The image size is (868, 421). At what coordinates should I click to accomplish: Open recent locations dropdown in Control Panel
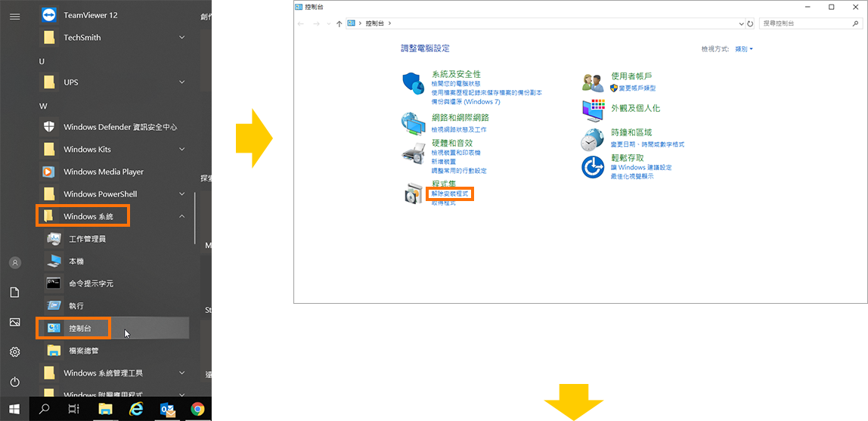click(329, 23)
